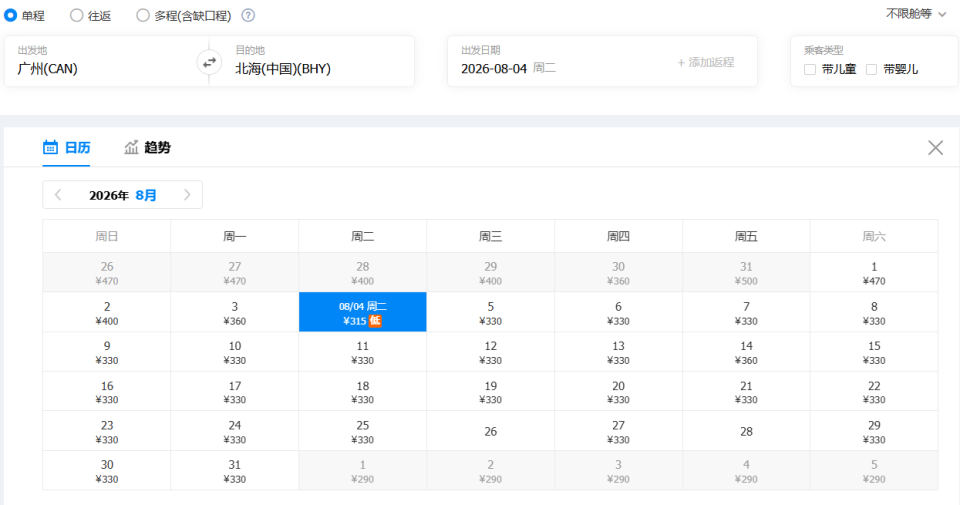Swap departure and destination cities
The image size is (960, 505).
(x=209, y=62)
